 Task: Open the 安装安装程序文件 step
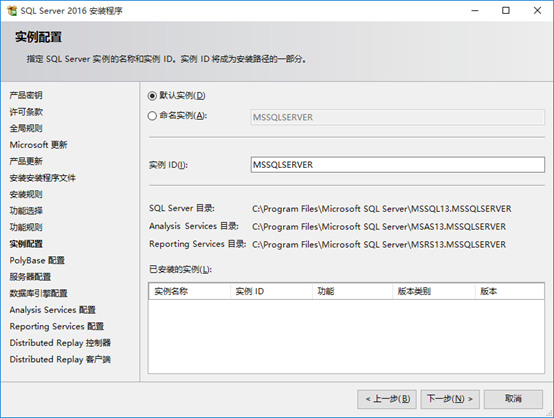42,178
